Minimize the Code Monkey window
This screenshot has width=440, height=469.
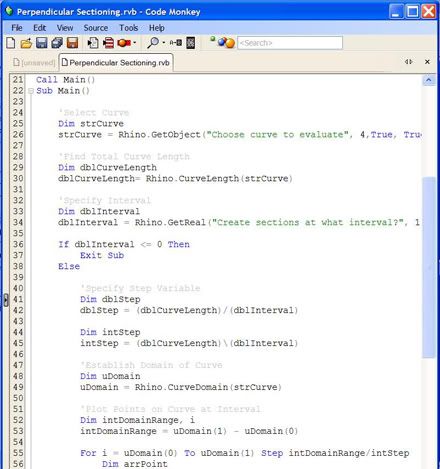[x=396, y=12]
